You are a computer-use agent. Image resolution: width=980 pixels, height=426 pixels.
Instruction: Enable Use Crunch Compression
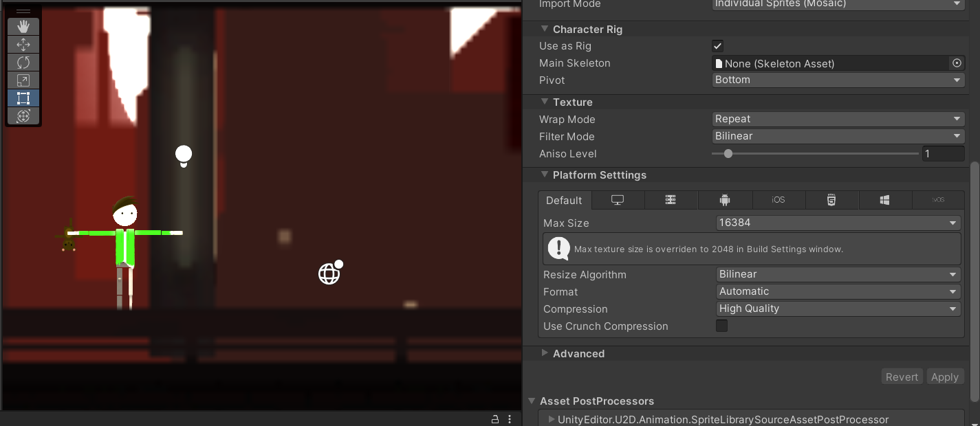point(721,326)
